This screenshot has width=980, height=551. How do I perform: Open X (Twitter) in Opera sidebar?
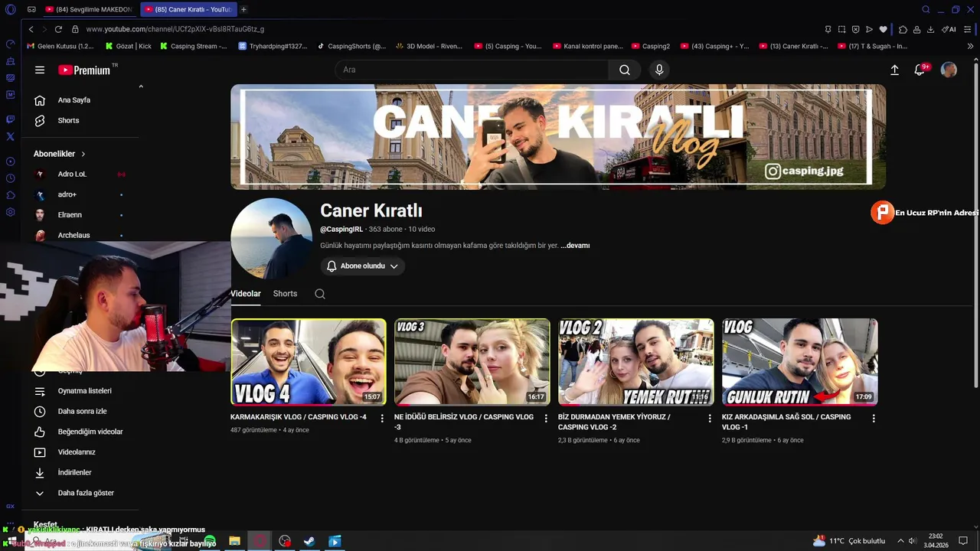[10, 136]
